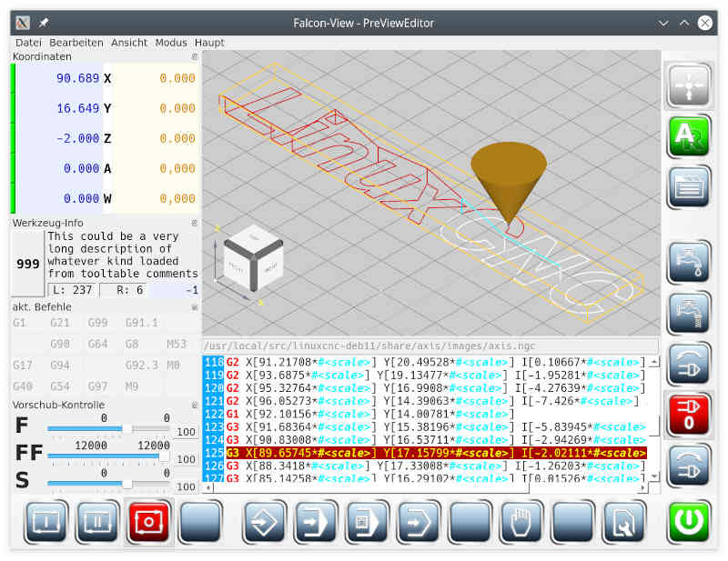Click the G-code list scroll-down arrow
Screen dimensions: 728x561
pyautogui.click(x=654, y=476)
